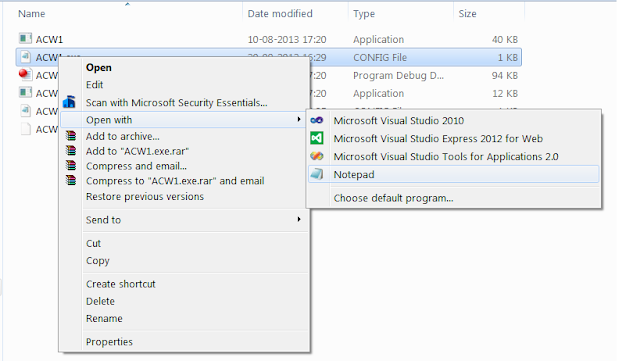Click Restore previous versions entry
The image size is (640, 361).
pos(145,196)
